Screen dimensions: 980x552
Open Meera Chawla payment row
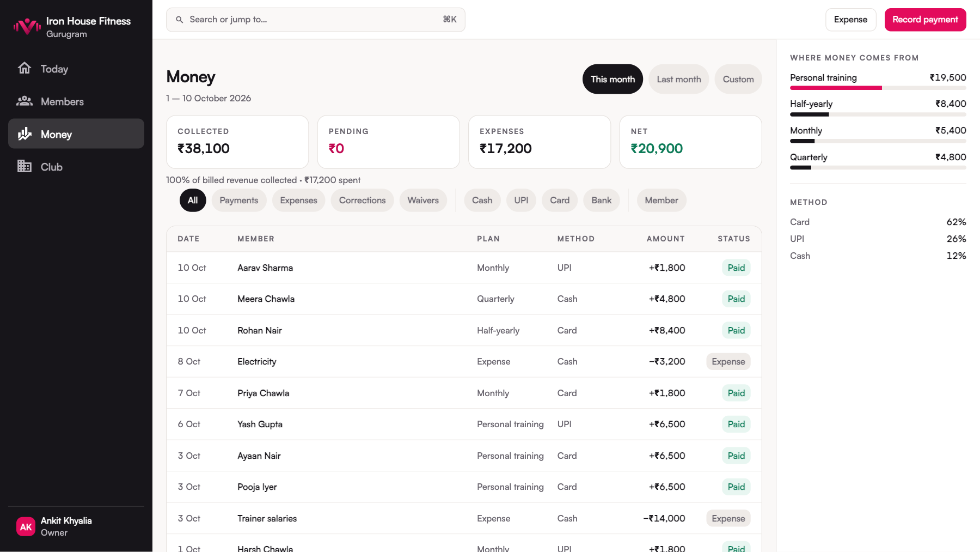(464, 299)
